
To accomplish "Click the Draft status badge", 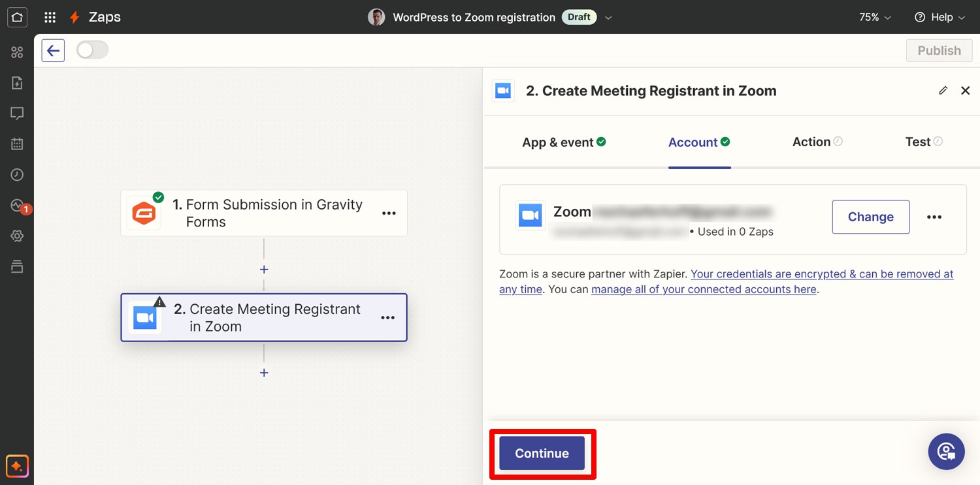I will [579, 18].
